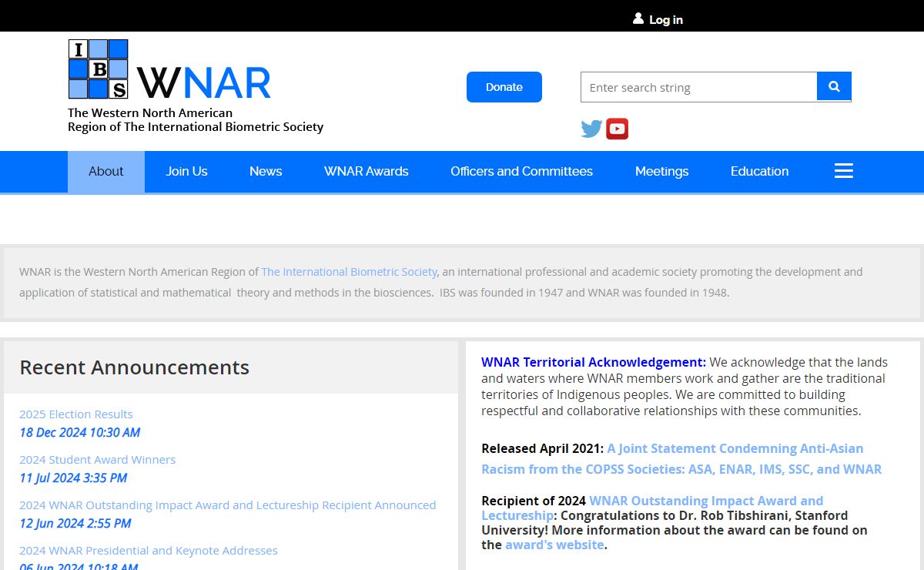Screen dimensions: 924x570
Task: Follow The International Biometric Society link
Action: click(x=350, y=272)
